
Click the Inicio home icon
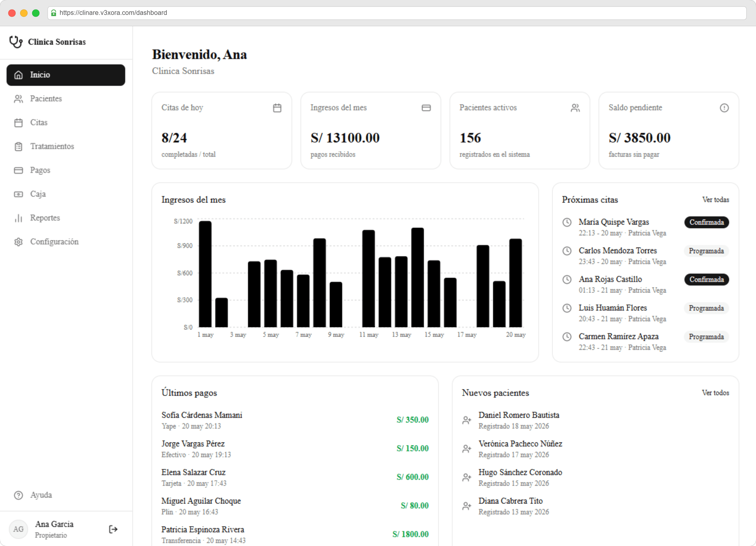[x=18, y=75]
